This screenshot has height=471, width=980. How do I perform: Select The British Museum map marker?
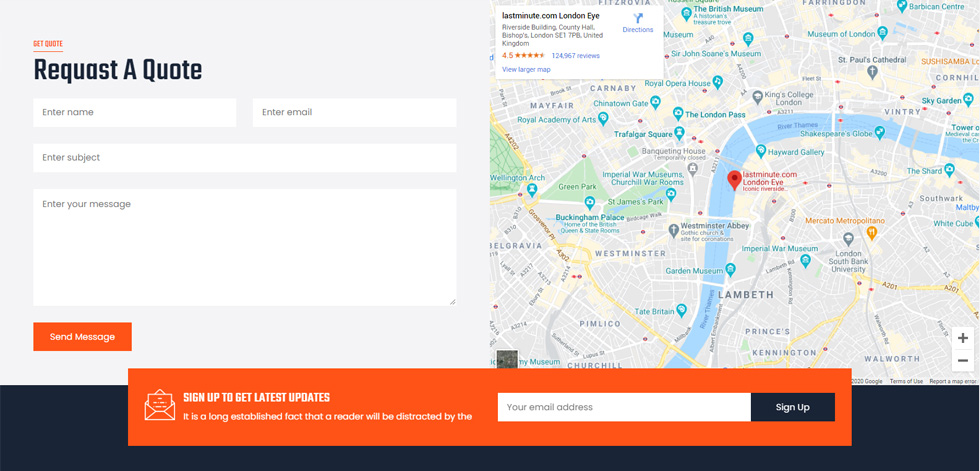point(686,12)
